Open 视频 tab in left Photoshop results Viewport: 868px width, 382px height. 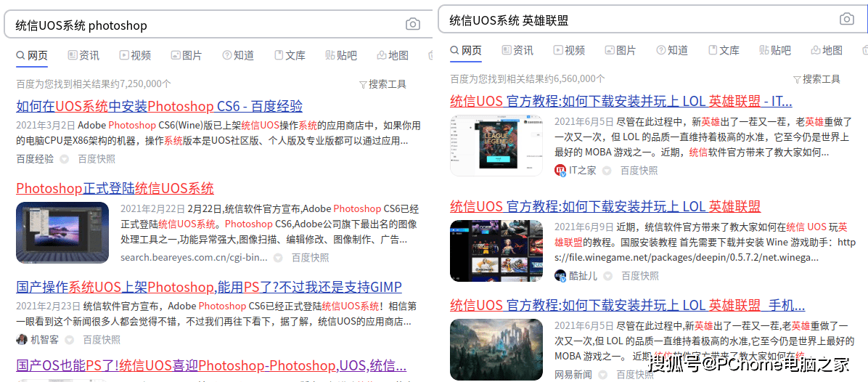(135, 55)
